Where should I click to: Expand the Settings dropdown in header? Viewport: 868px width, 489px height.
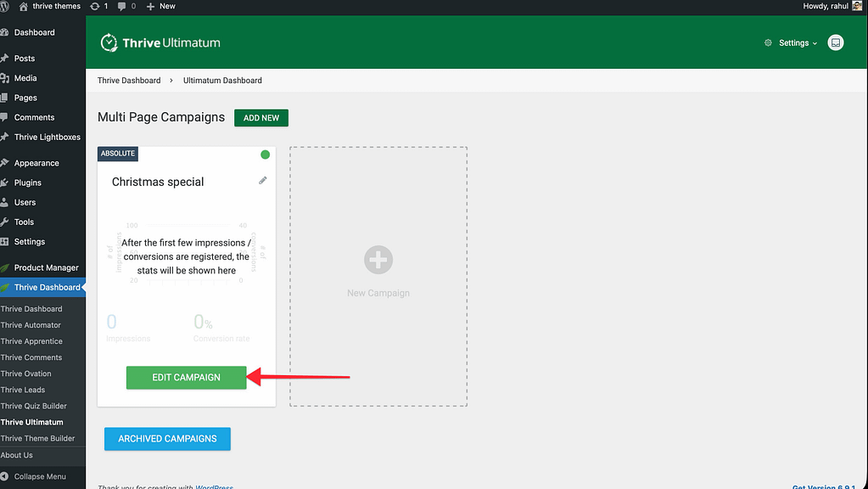point(792,42)
